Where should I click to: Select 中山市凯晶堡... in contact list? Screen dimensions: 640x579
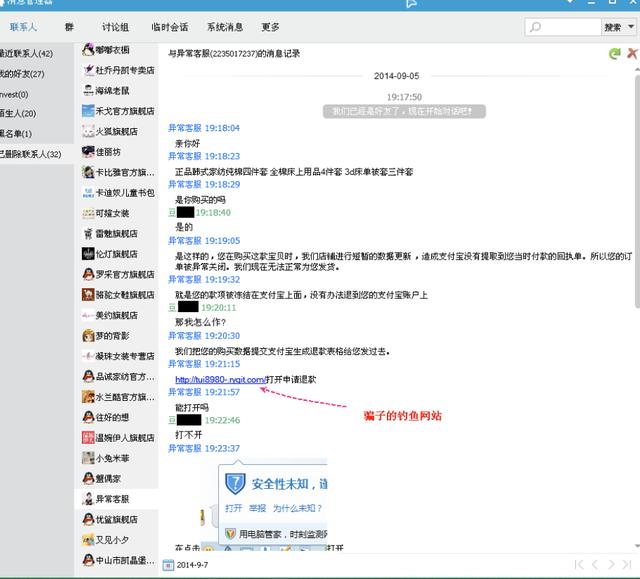116,560
